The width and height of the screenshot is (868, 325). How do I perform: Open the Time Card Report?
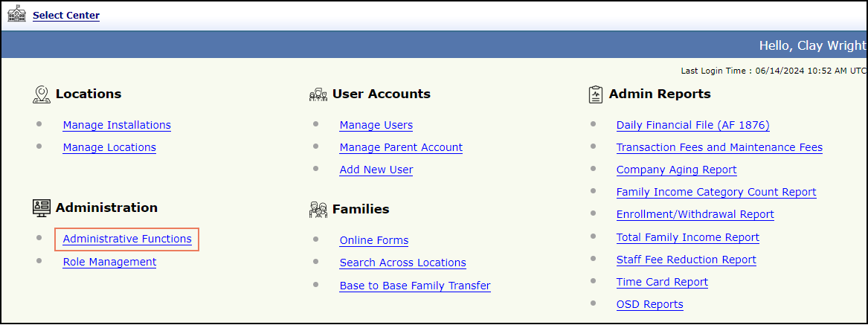(662, 282)
